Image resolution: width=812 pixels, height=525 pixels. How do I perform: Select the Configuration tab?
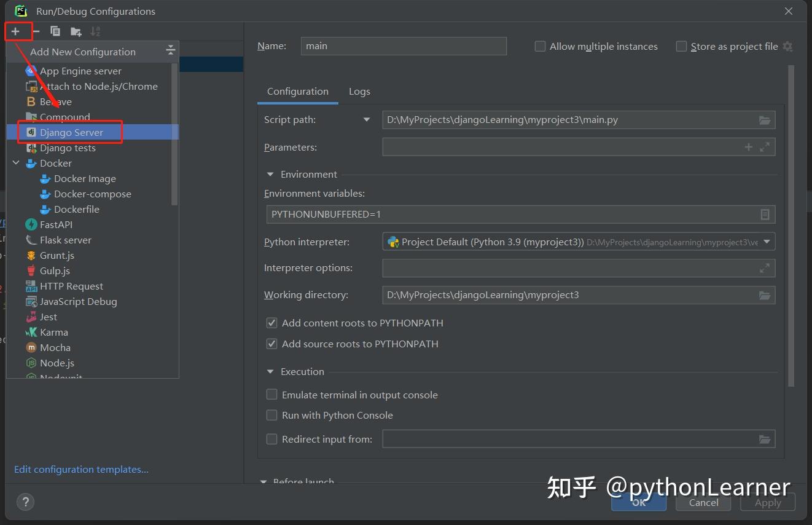click(297, 91)
